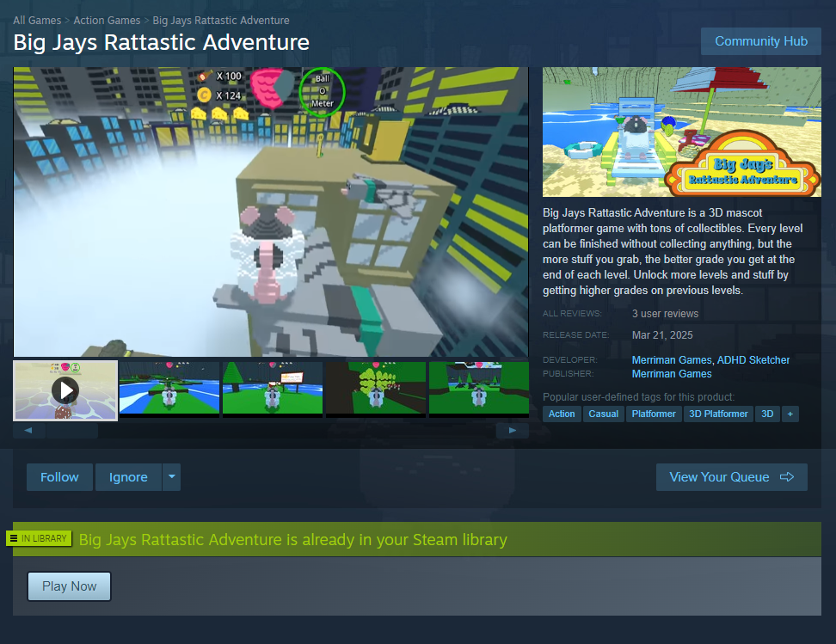View the second screenshot thumbnail with river
The width and height of the screenshot is (836, 644).
[x=169, y=388]
